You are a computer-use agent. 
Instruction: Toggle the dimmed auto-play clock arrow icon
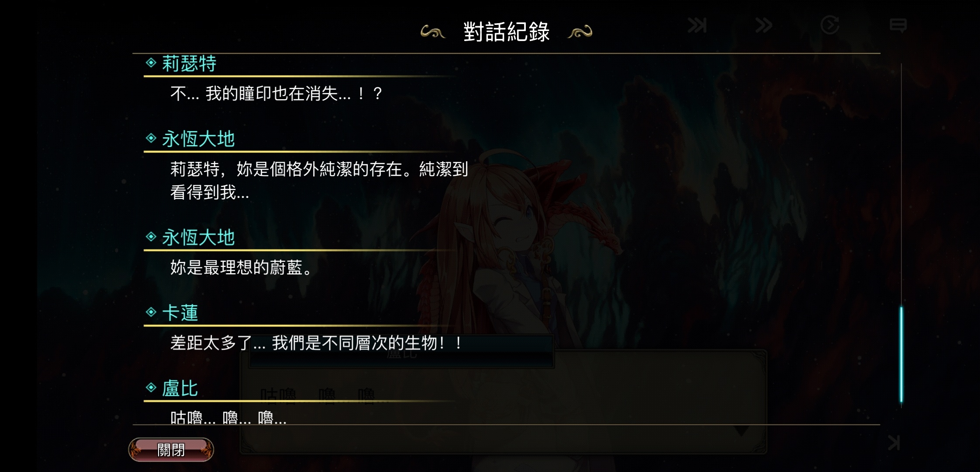tap(830, 25)
